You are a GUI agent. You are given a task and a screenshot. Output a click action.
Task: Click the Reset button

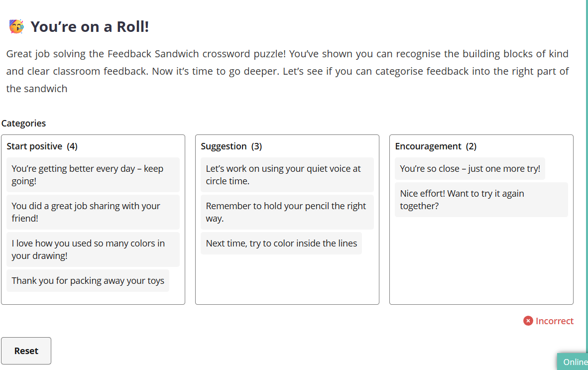tap(26, 351)
